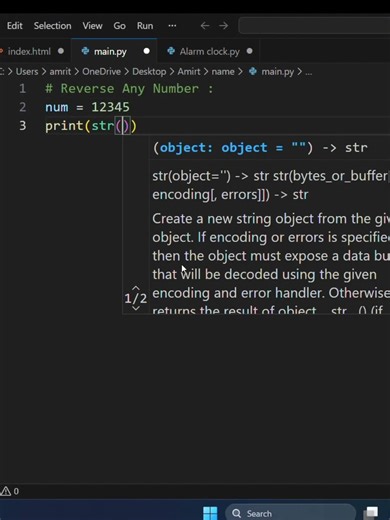Go forward with the right arrow
This screenshot has height=520, width=390.
[224, 26]
